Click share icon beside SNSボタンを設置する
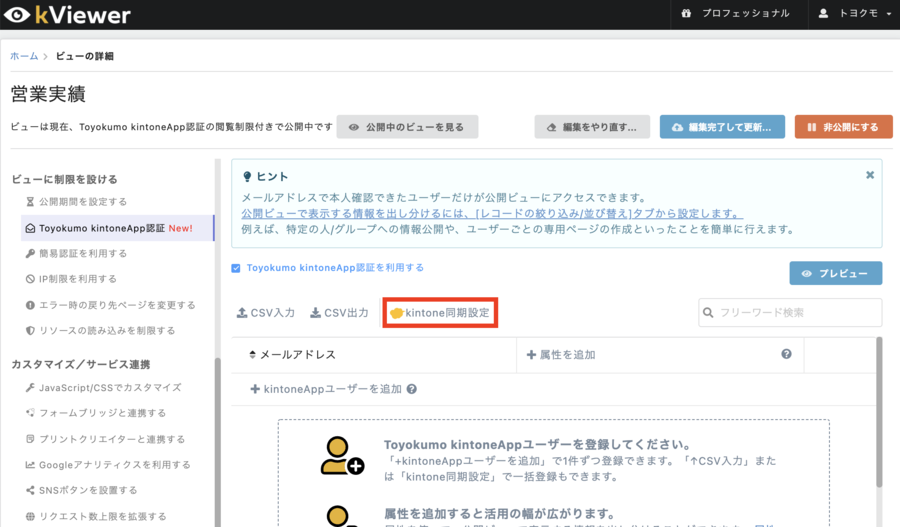The height and width of the screenshot is (527, 900). 30,490
